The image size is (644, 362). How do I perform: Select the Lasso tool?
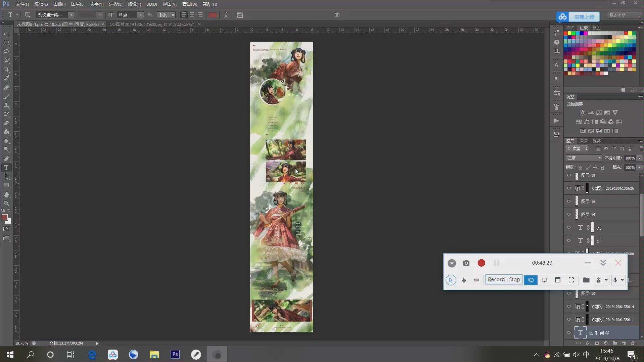coord(6,52)
